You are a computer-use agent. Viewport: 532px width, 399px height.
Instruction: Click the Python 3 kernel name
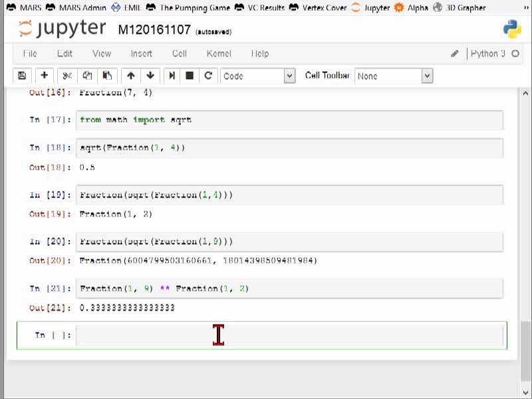(487, 54)
